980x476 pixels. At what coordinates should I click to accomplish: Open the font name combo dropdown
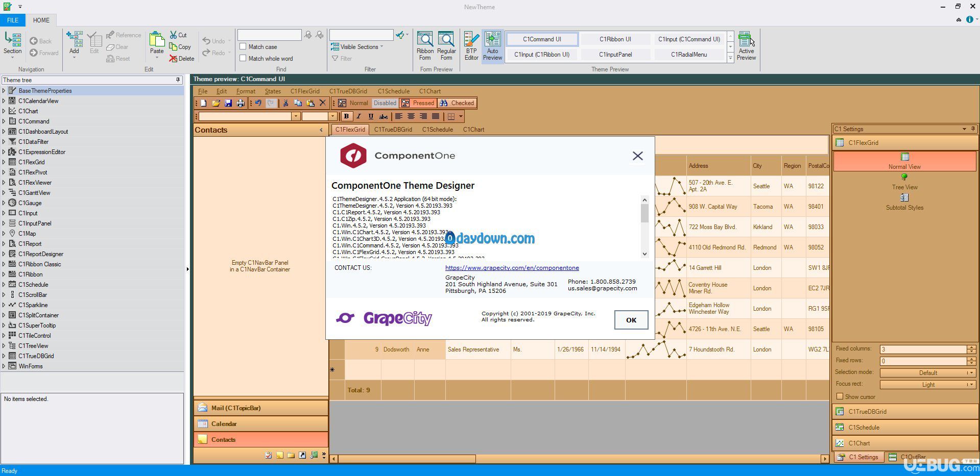pyautogui.click(x=295, y=116)
